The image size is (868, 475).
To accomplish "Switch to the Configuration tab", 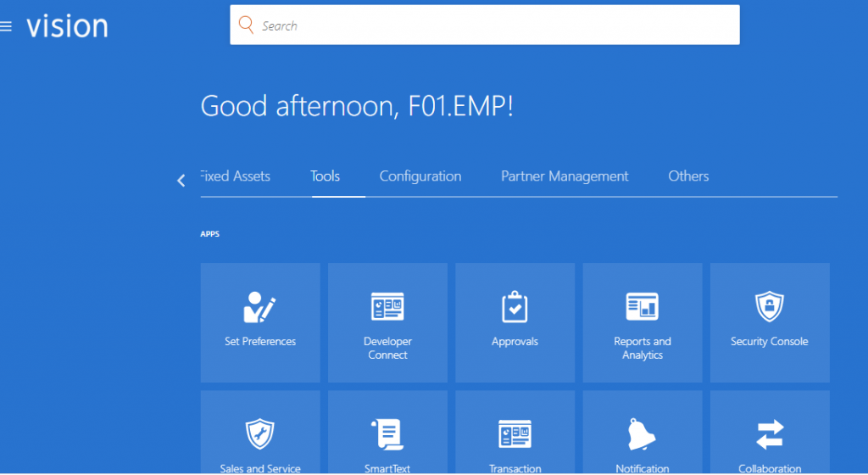I will 420,176.
